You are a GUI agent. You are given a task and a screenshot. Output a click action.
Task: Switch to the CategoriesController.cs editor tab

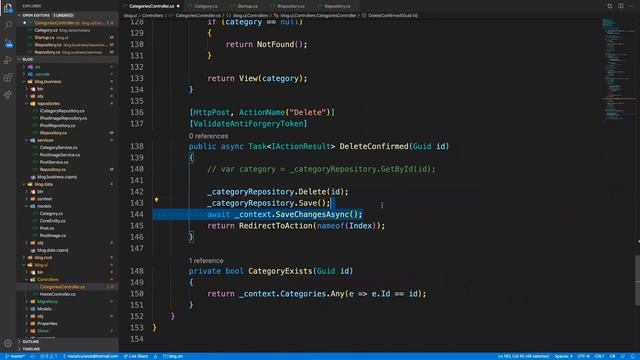tap(151, 6)
